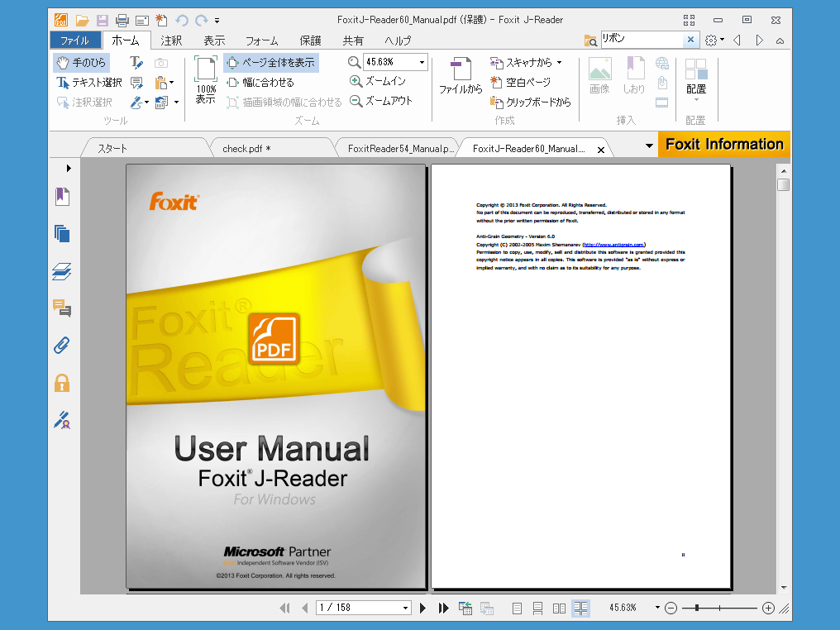Open the Pages thumbnail panel in sidebar

pyautogui.click(x=62, y=234)
